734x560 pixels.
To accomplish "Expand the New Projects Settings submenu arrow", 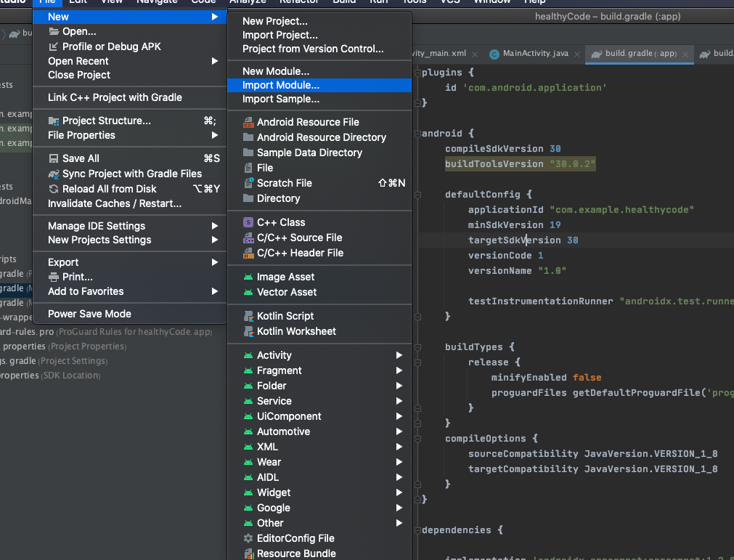I will 214,240.
